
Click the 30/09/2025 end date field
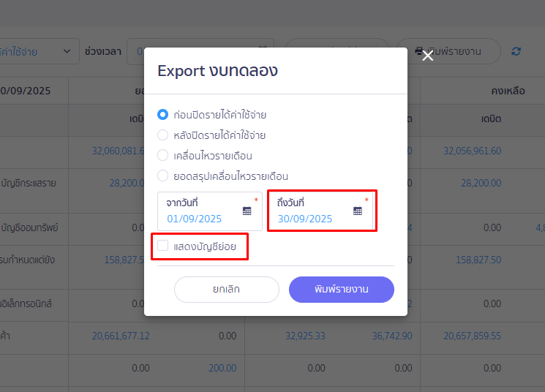pos(320,211)
